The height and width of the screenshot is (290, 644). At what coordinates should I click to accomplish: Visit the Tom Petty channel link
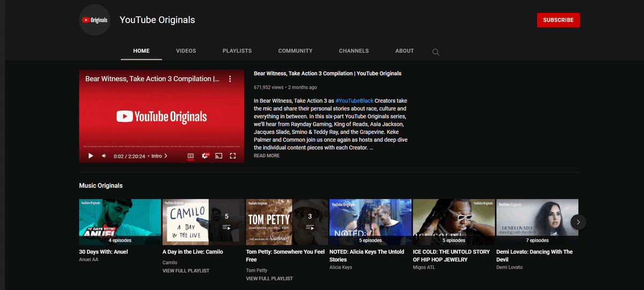[x=257, y=271]
